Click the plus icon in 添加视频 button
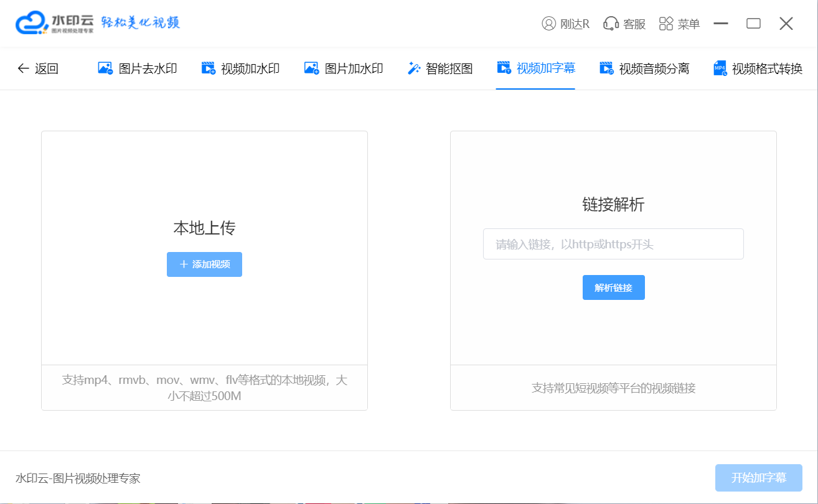Image resolution: width=818 pixels, height=504 pixels. pos(184,264)
